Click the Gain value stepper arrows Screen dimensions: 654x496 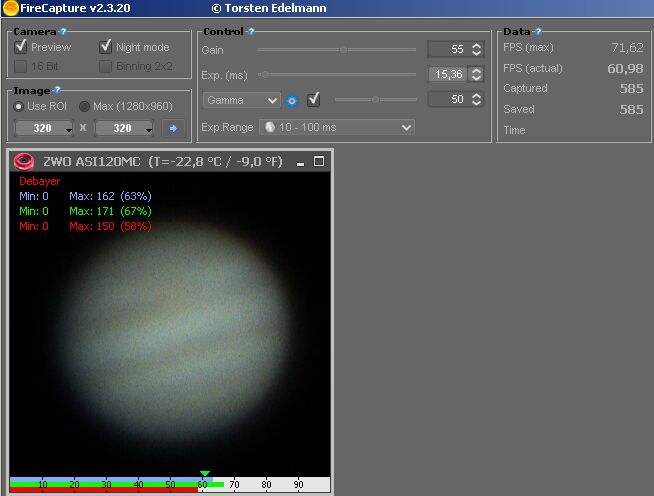click(x=476, y=49)
